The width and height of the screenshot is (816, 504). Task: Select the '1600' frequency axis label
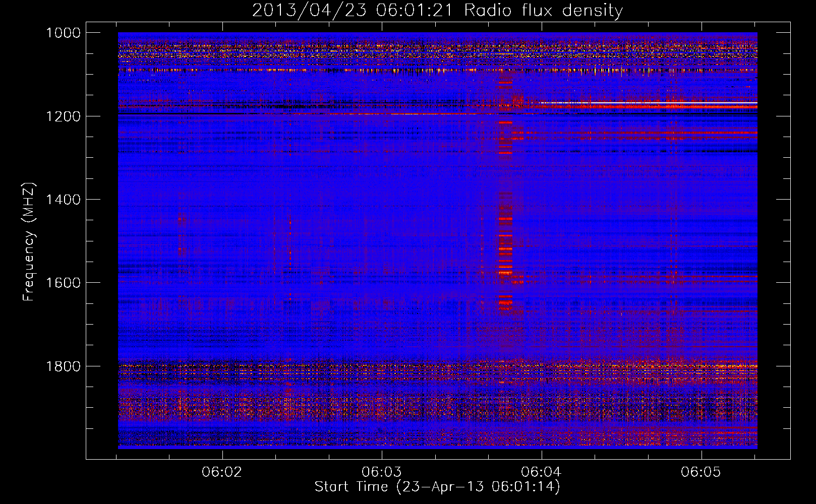(63, 283)
